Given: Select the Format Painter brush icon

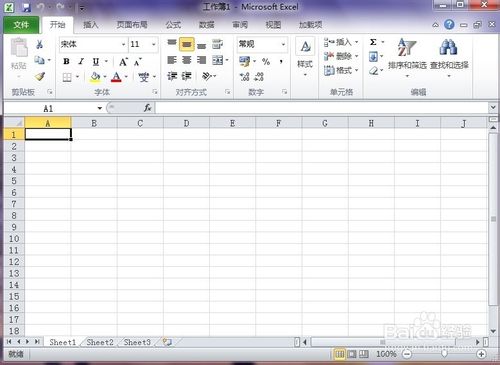Looking at the screenshot, I should pos(40,77).
